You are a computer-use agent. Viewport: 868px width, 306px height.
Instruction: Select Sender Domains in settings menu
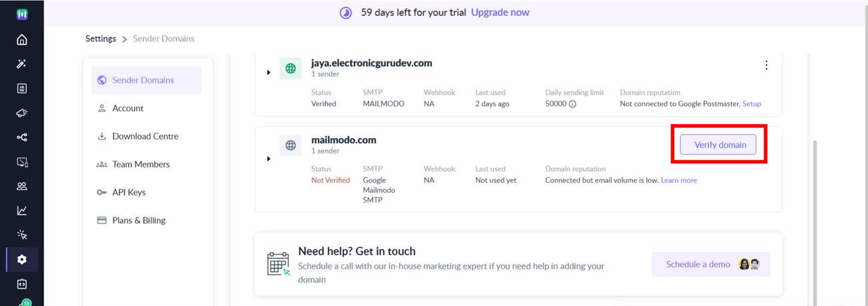[146, 80]
